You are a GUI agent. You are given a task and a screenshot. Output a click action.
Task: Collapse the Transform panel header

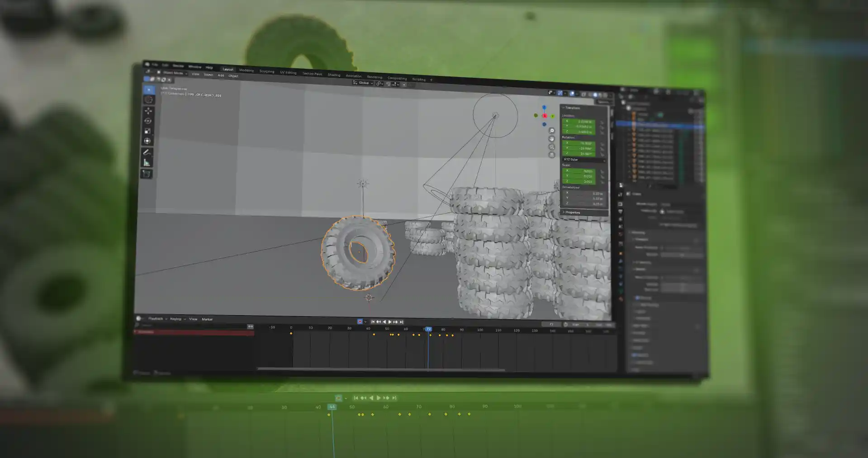pos(571,108)
